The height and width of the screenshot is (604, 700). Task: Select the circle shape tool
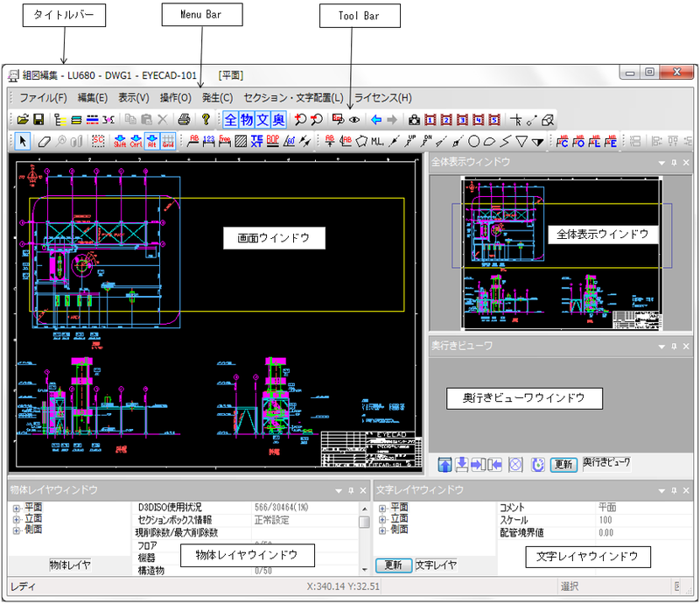click(x=473, y=141)
